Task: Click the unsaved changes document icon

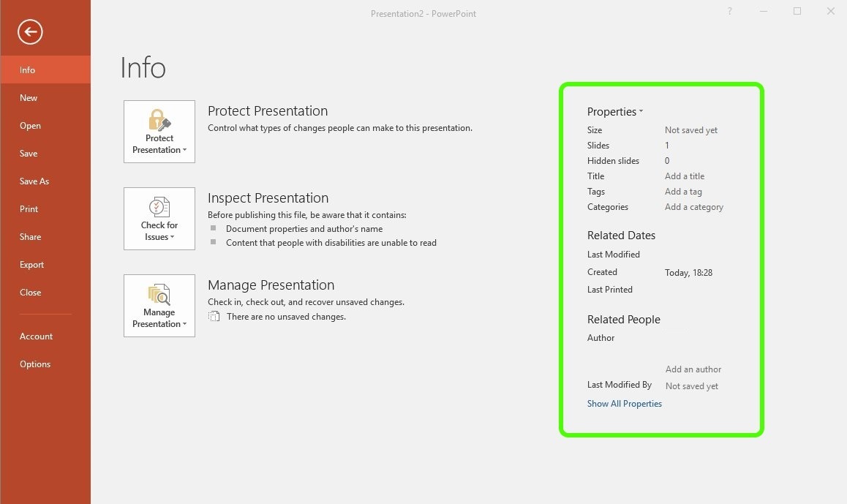Action: [x=214, y=317]
